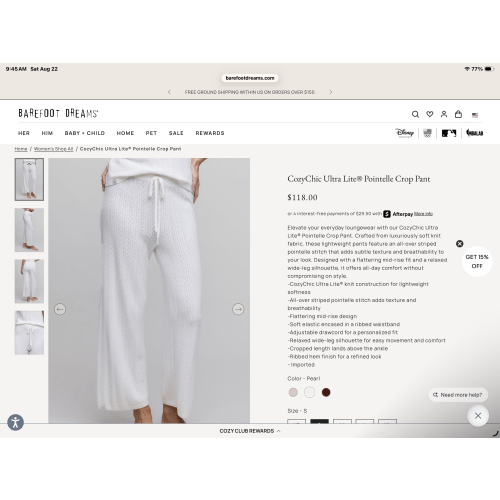The image size is (500, 500).
Task: Go to Home breadcrumb link
Action: click(21, 149)
